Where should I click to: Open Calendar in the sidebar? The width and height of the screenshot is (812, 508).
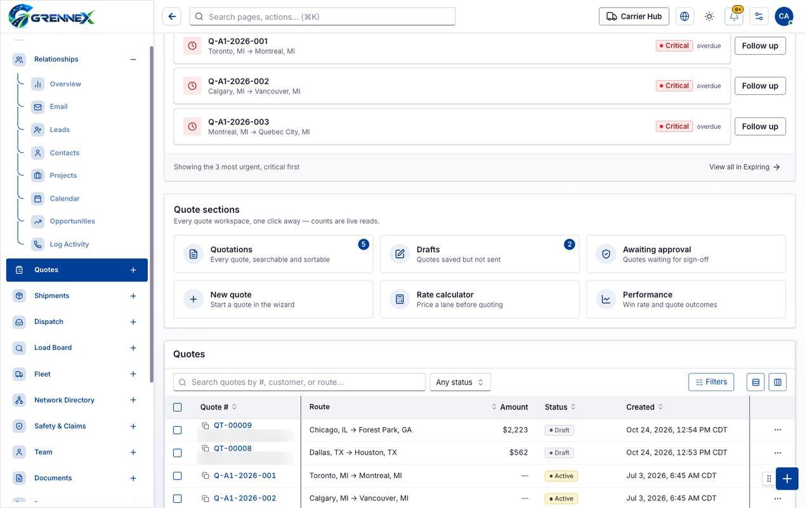point(65,199)
